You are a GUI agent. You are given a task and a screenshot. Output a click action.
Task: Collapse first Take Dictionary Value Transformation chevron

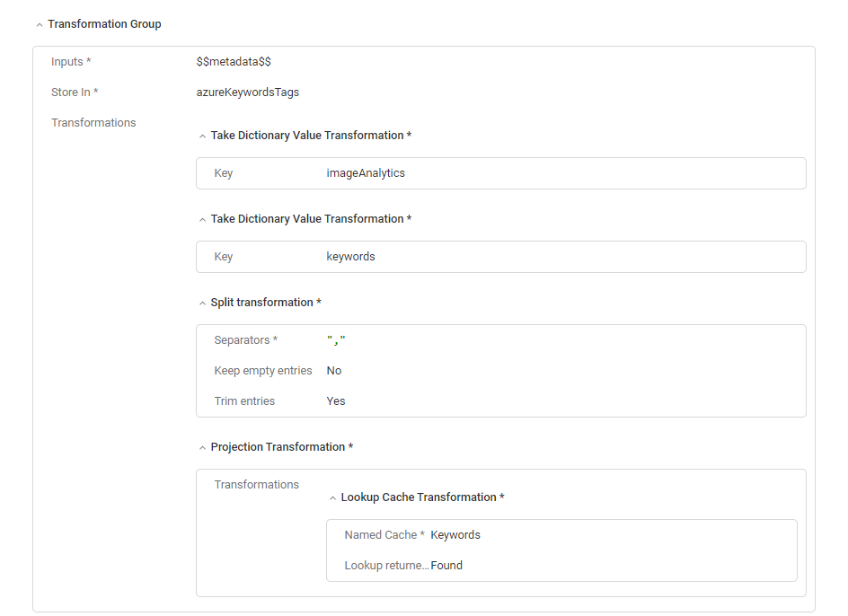[x=202, y=136]
